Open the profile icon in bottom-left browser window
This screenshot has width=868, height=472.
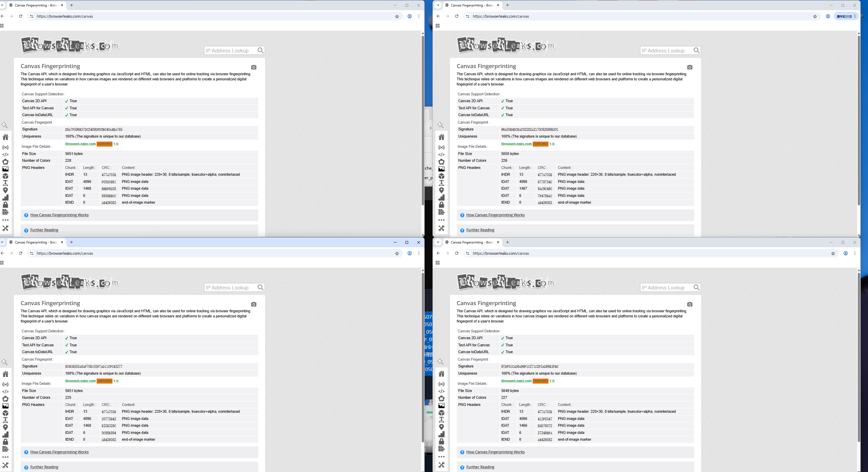410,253
